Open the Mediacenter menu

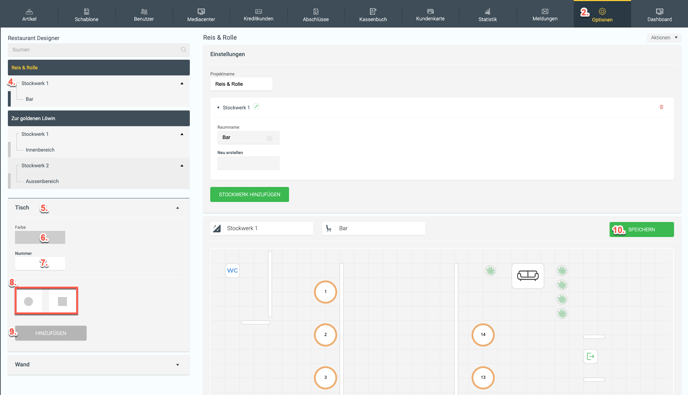click(x=201, y=14)
